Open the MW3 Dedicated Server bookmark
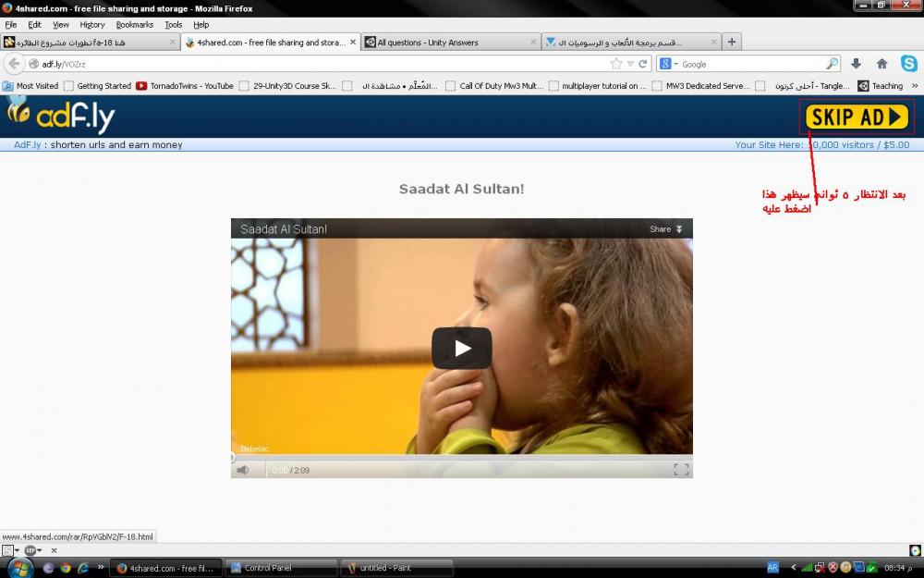This screenshot has width=924, height=578. [700, 86]
